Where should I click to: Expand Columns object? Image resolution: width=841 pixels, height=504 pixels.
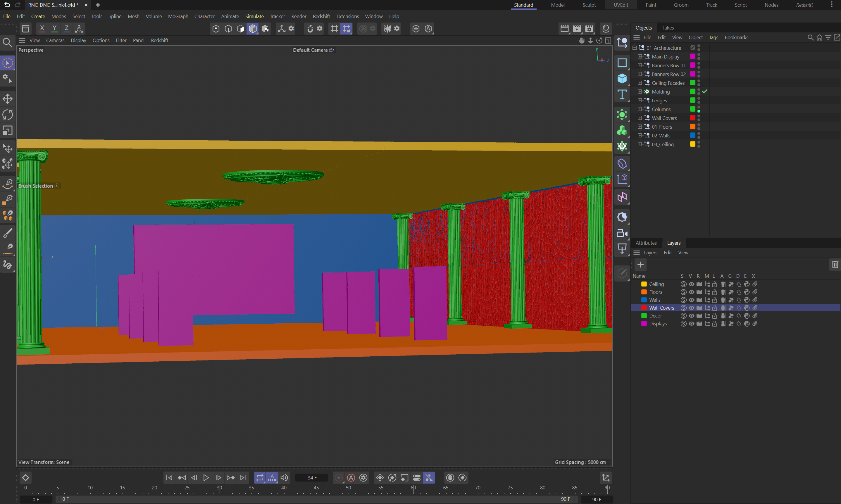tap(640, 109)
